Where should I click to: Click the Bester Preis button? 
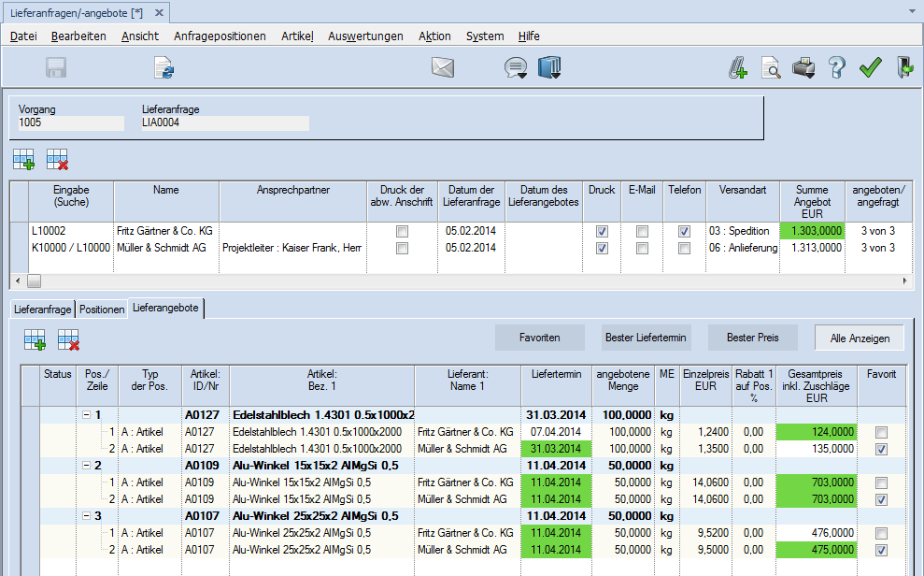[754, 337]
